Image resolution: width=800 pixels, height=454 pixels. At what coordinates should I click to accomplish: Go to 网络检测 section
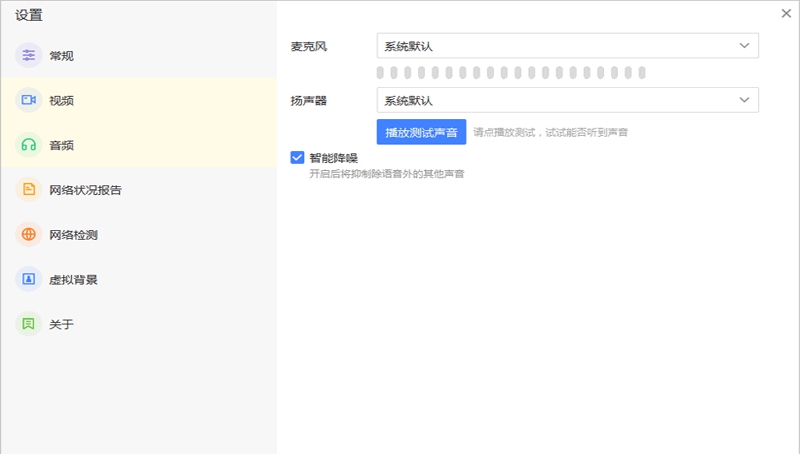pyautogui.click(x=139, y=235)
